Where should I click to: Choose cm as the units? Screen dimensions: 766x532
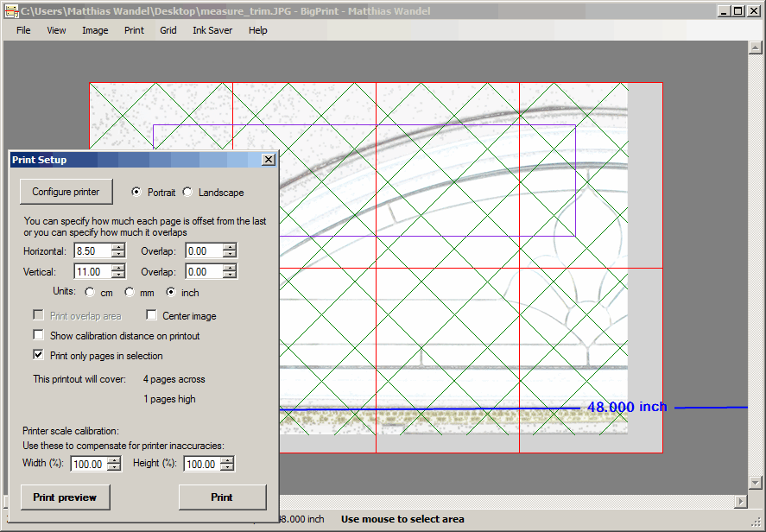[90, 293]
